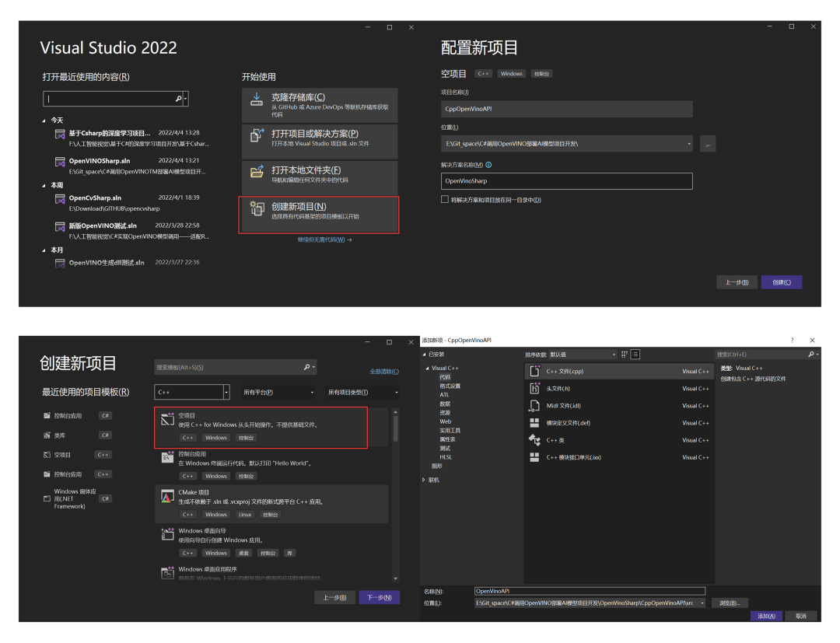Click the create new project icon
Viewport: 840px width, 643px height.
coord(257,208)
